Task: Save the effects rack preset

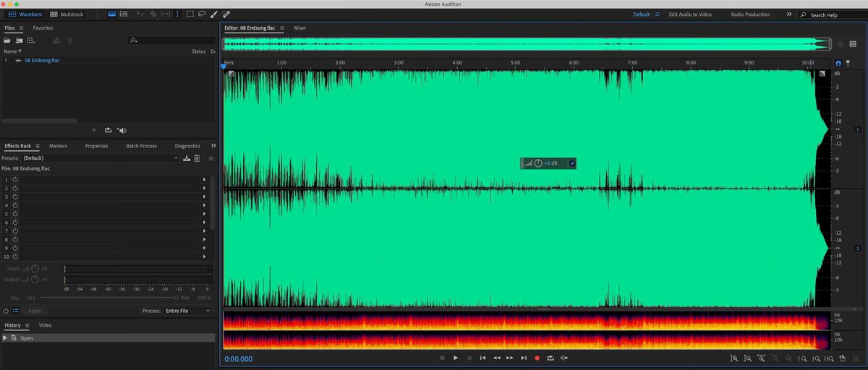Action: coord(187,158)
